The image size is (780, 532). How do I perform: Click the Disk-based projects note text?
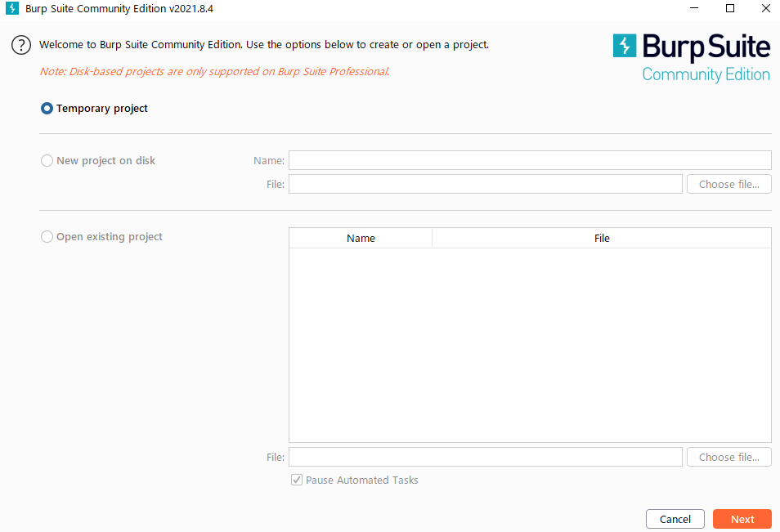214,72
